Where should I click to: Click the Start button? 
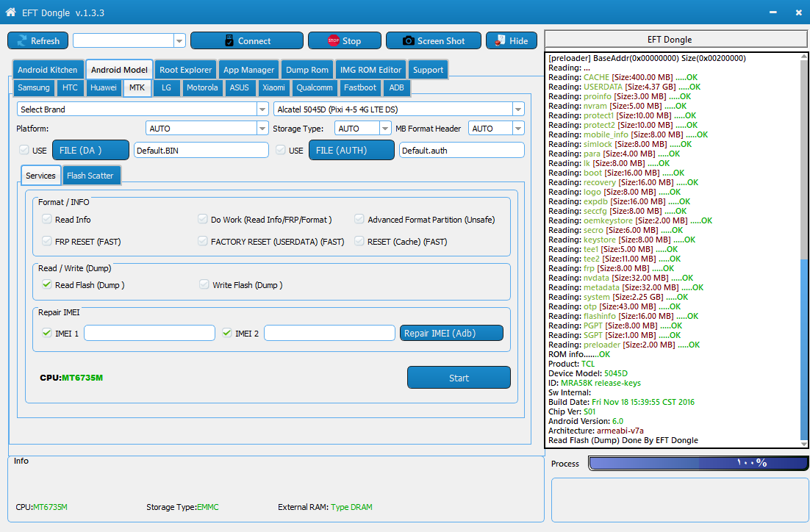pos(459,378)
